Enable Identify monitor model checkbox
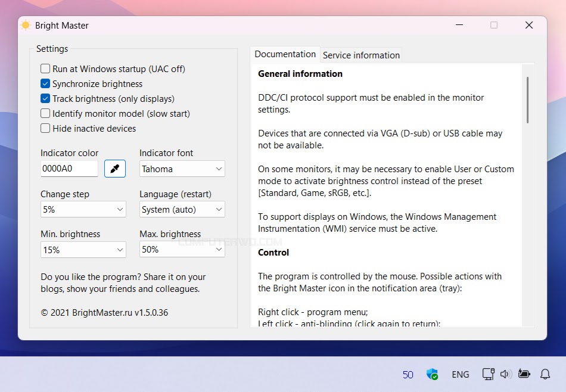566x392 pixels. pyautogui.click(x=45, y=113)
